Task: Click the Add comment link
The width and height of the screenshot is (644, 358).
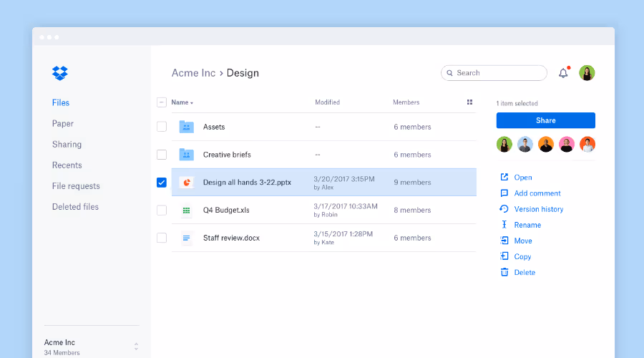Action: click(537, 193)
